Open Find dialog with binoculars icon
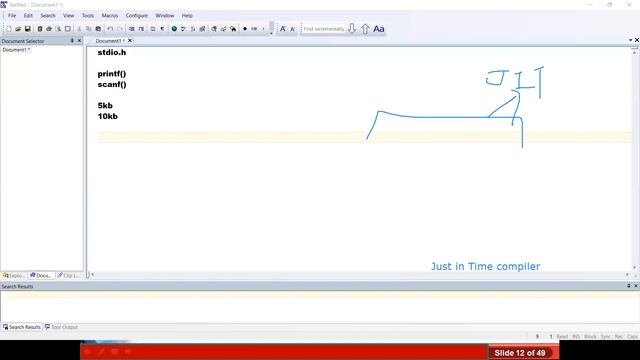 (214, 29)
